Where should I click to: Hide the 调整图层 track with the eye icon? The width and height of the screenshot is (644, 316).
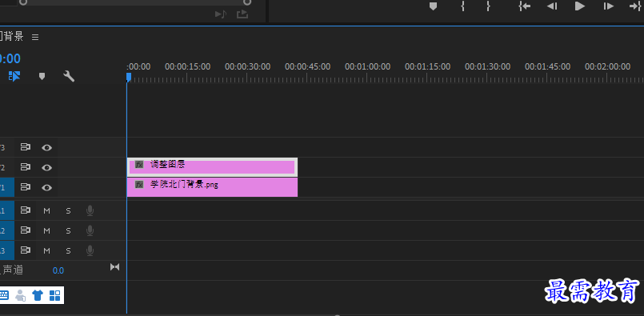[47, 168]
